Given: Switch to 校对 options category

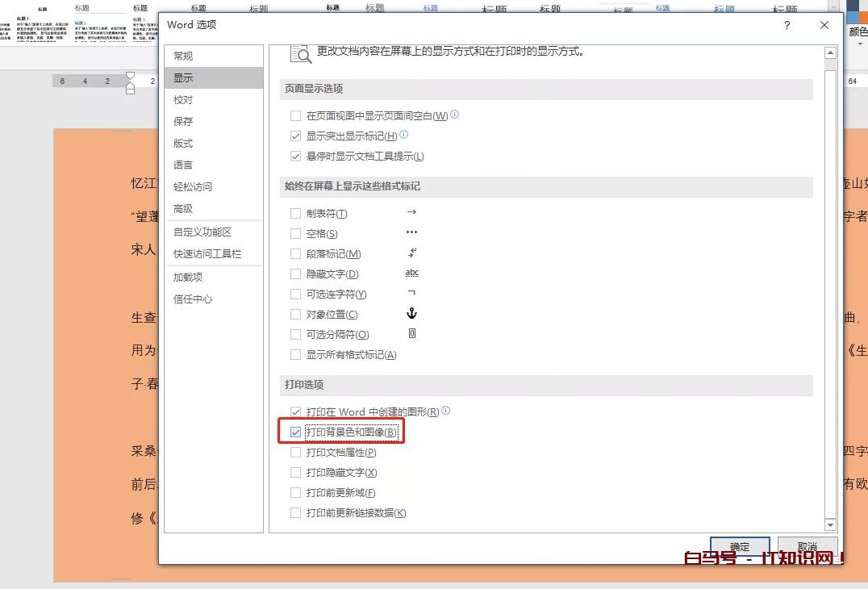Looking at the screenshot, I should pyautogui.click(x=183, y=99).
